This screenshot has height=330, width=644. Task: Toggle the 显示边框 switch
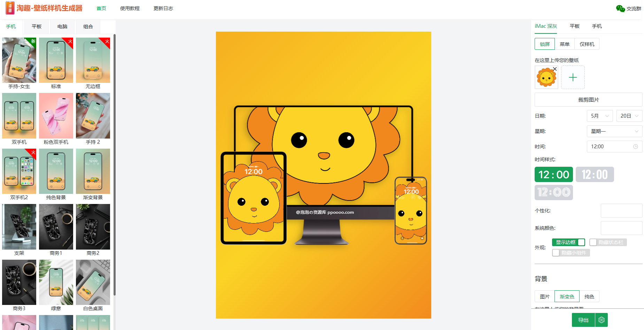point(568,242)
